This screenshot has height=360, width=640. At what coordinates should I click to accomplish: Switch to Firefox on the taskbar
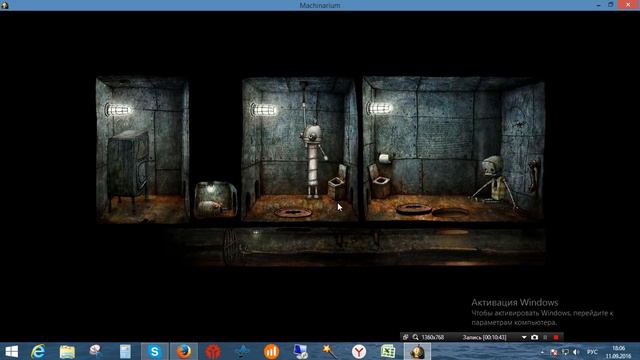click(x=184, y=351)
